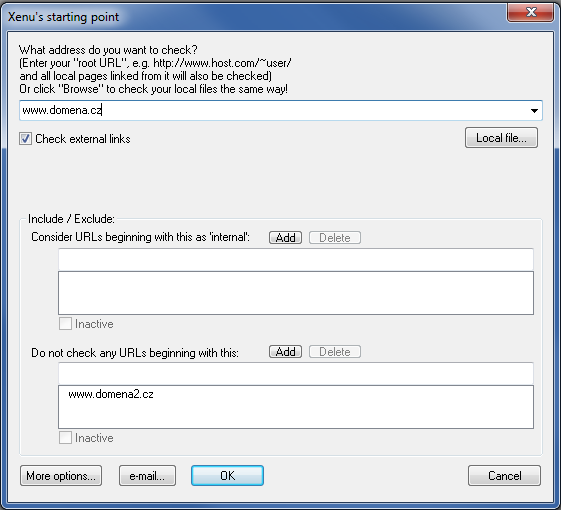This screenshot has height=510, width=561.
Task: Click Delete next to excluded URLs
Action: point(335,352)
